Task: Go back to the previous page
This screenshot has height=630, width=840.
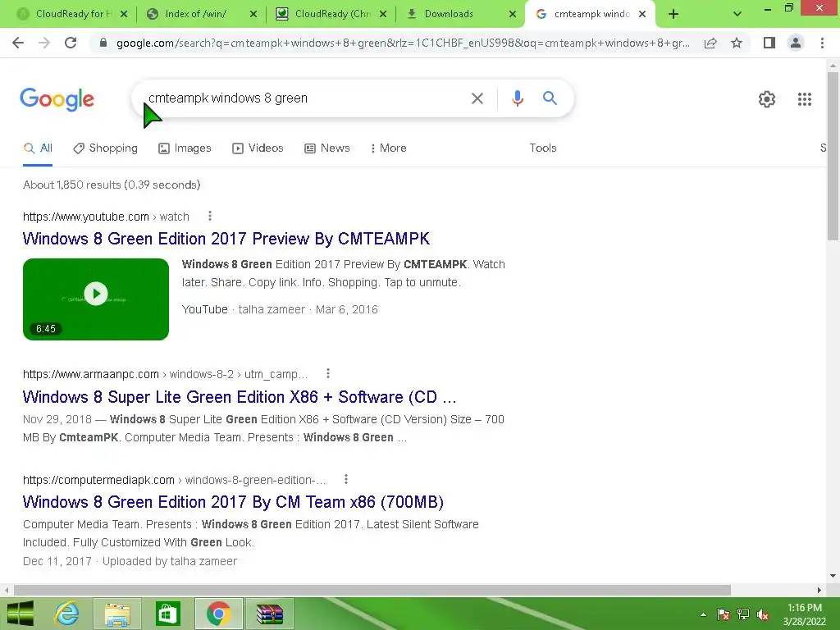Action: [x=18, y=43]
